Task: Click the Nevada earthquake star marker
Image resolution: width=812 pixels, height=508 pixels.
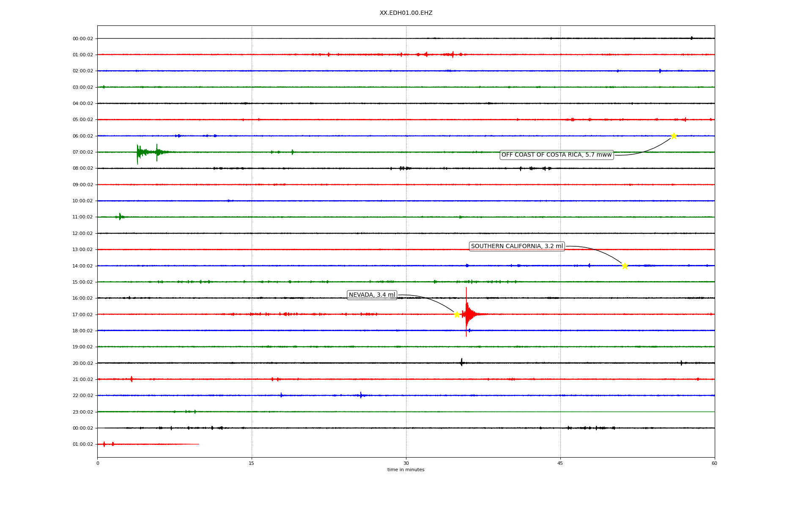Action: point(457,315)
